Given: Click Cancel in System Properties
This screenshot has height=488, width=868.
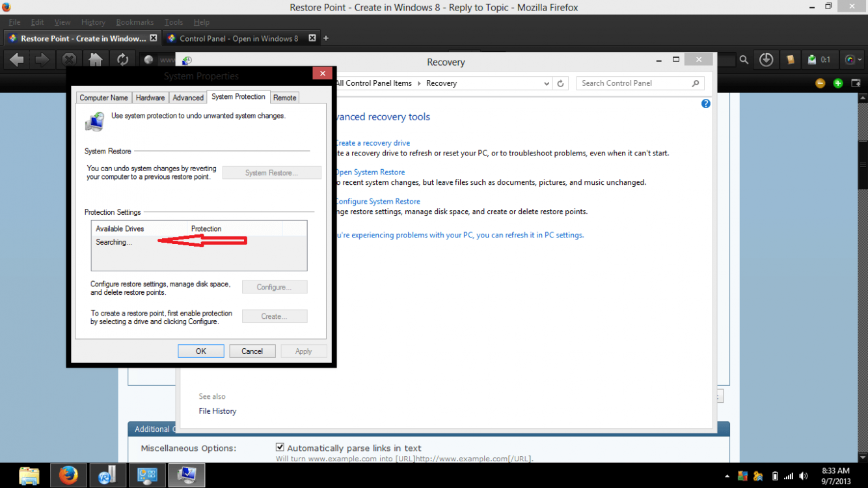Looking at the screenshot, I should pyautogui.click(x=252, y=351).
